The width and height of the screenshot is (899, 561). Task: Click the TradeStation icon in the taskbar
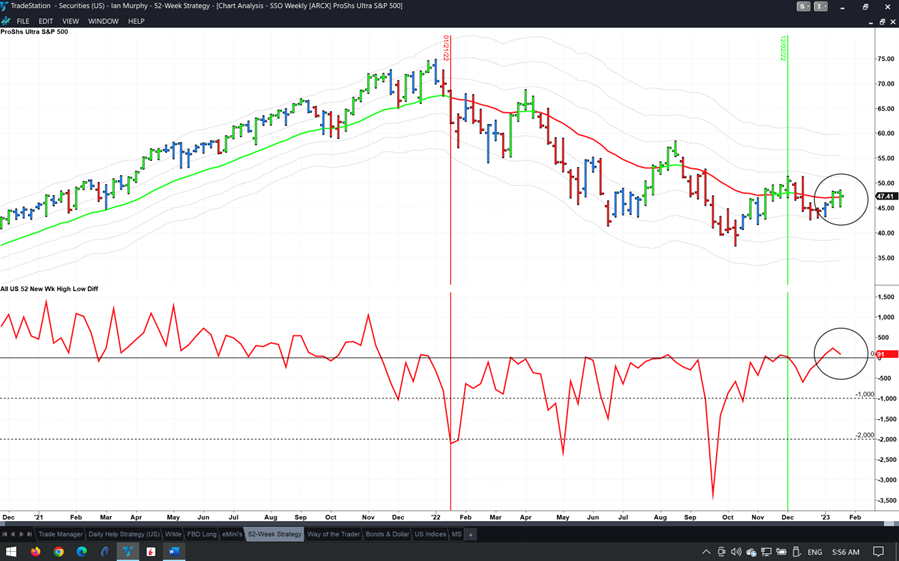pyautogui.click(x=128, y=551)
